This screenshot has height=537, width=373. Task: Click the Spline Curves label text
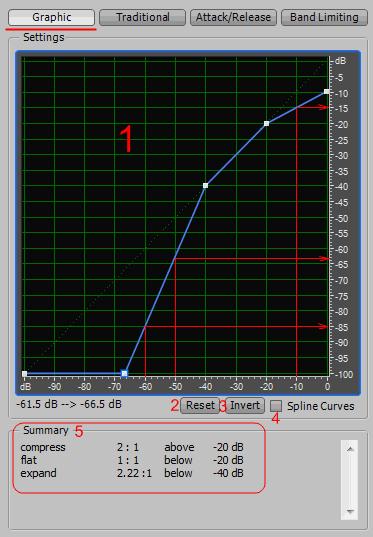pos(321,406)
